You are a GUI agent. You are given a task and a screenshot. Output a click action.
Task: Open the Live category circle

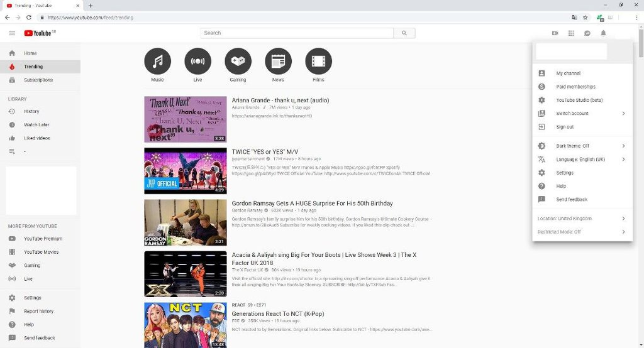[x=197, y=61]
